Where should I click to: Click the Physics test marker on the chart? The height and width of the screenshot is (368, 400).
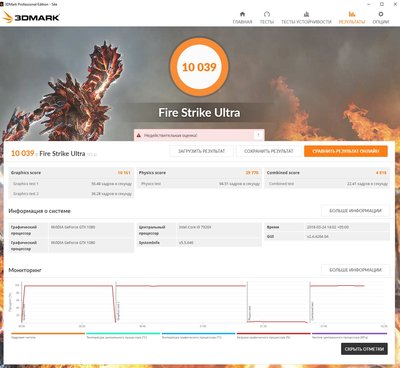point(250,313)
